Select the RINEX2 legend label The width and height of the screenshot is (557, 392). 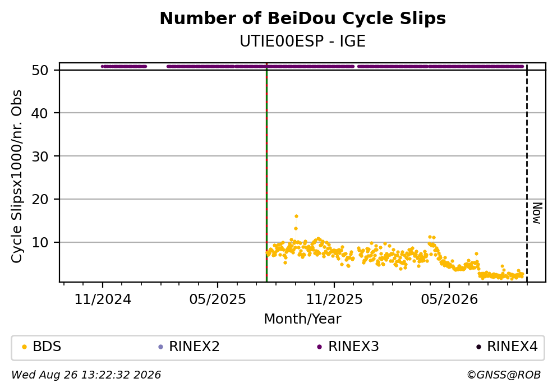pos(194,347)
